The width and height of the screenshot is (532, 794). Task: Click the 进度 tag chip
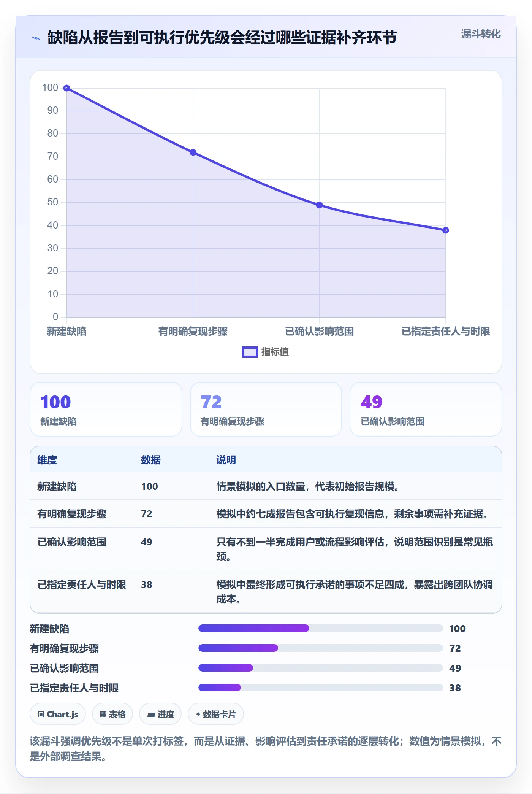160,714
